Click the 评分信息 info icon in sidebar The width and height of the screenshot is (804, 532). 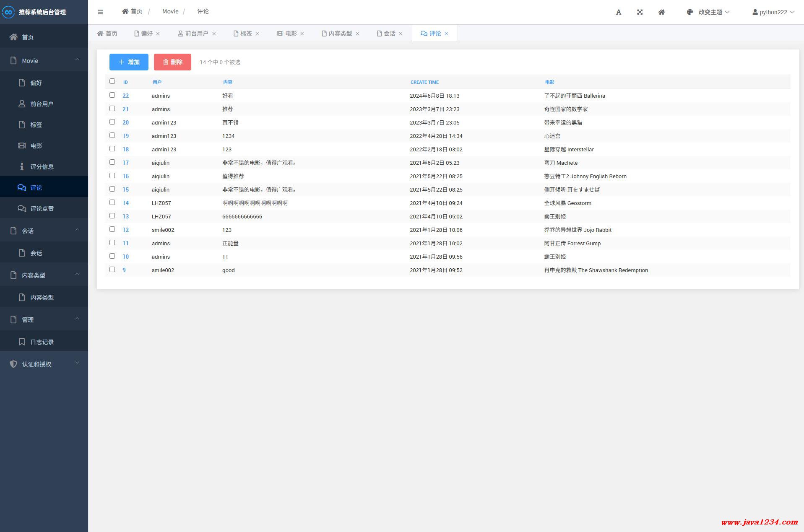pos(22,166)
